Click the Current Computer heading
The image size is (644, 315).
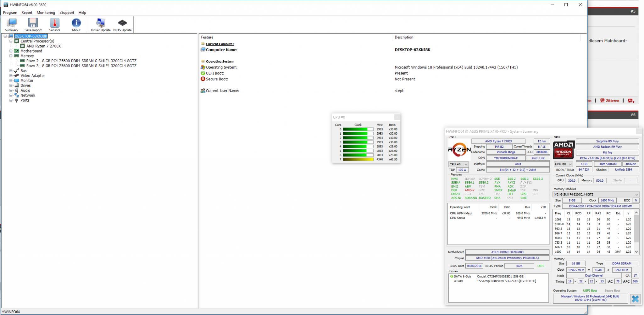220,44
